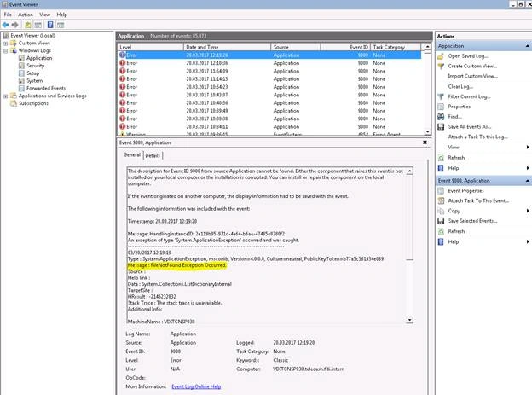Click the Save All Events As disk icon
The width and height of the screenshot is (532, 395).
[441, 126]
